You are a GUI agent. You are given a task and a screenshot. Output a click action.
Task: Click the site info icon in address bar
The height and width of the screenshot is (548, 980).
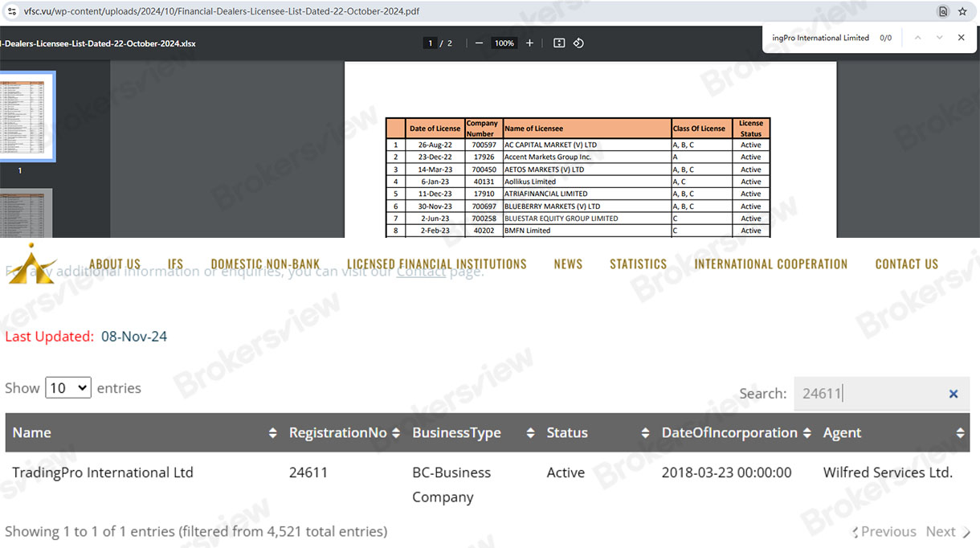point(12,11)
